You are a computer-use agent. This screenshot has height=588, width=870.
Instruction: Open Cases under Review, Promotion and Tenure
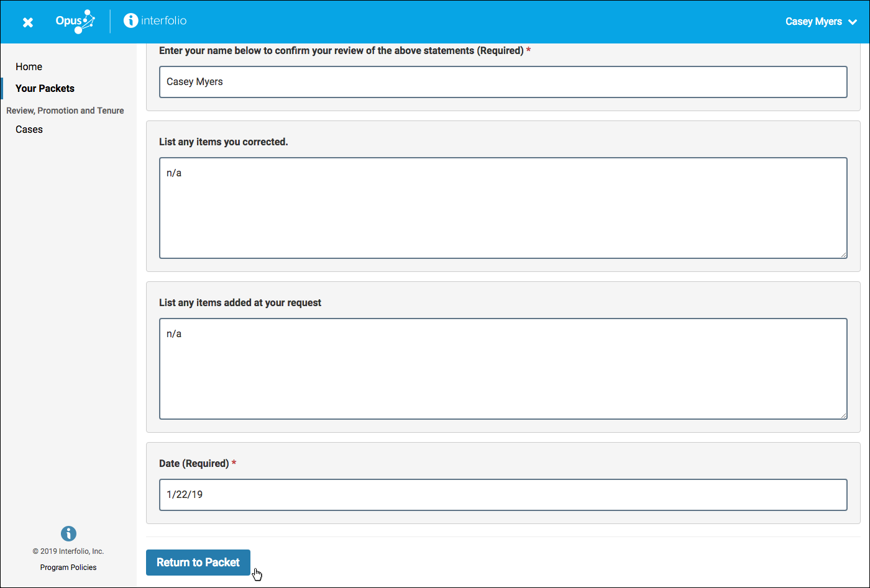click(29, 129)
